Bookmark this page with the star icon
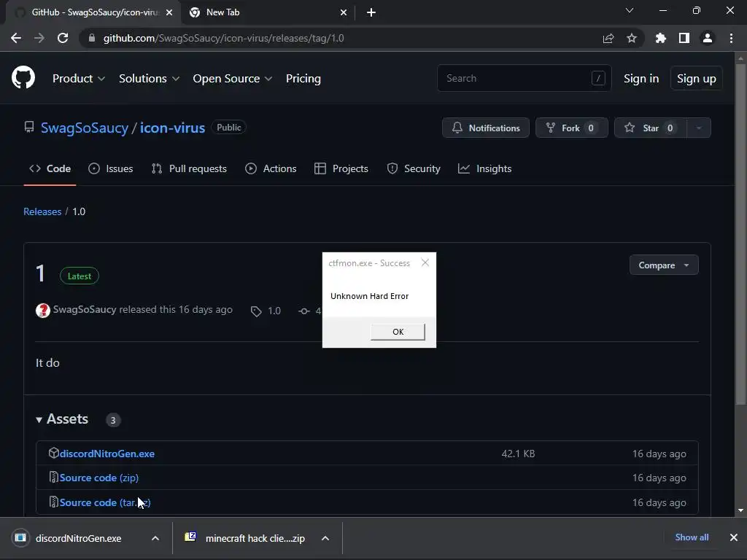The image size is (747, 560). [632, 38]
